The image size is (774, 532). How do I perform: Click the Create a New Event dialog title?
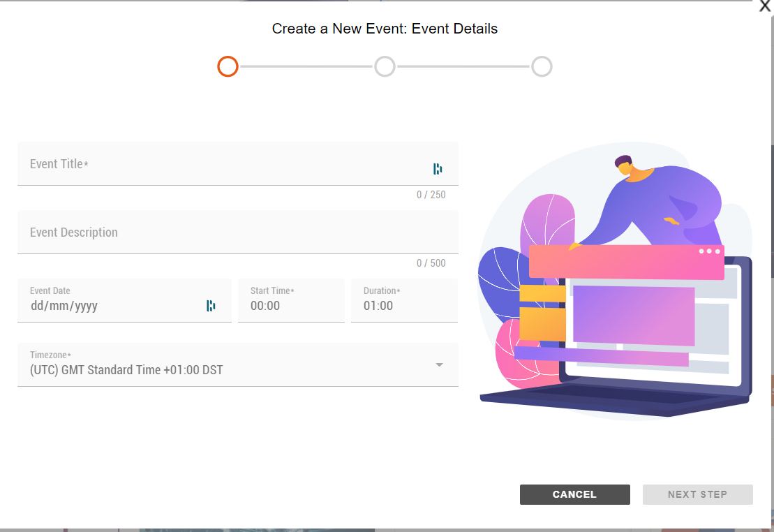[385, 29]
